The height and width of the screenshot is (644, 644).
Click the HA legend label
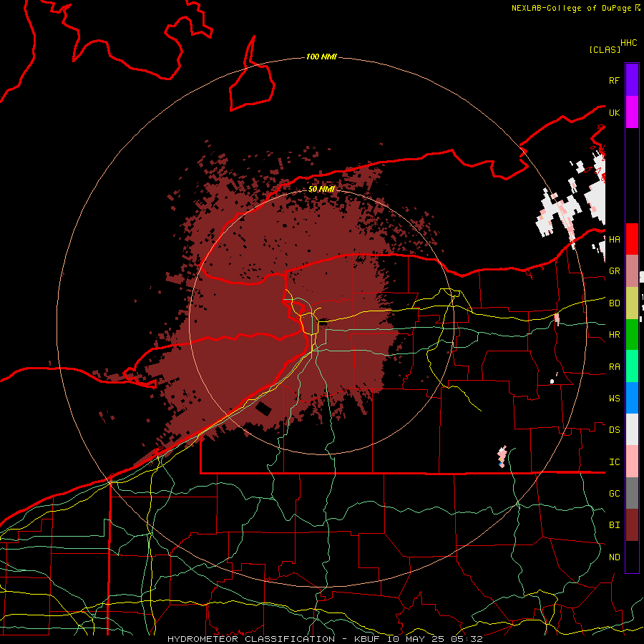coord(614,240)
